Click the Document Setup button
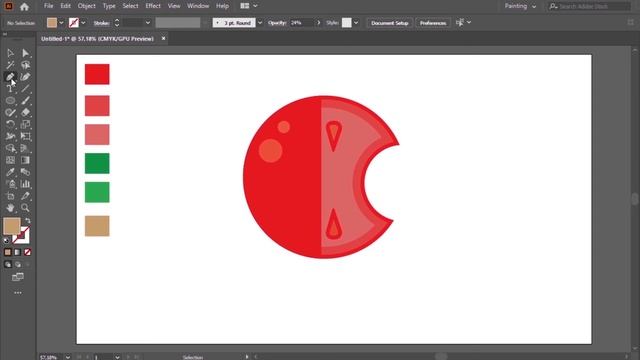The height and width of the screenshot is (360, 640). [390, 23]
